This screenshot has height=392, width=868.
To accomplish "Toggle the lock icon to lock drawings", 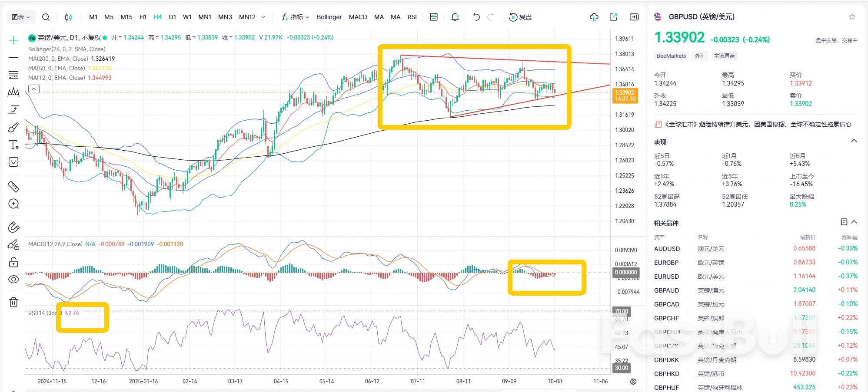I will [13, 262].
